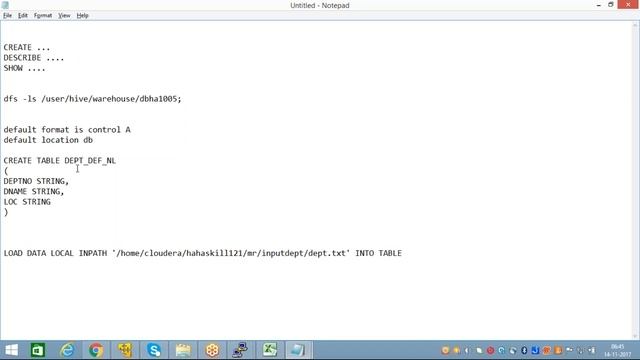This screenshot has height=360, width=640.
Task: Restore down the Notepad window
Action: (x=611, y=5)
